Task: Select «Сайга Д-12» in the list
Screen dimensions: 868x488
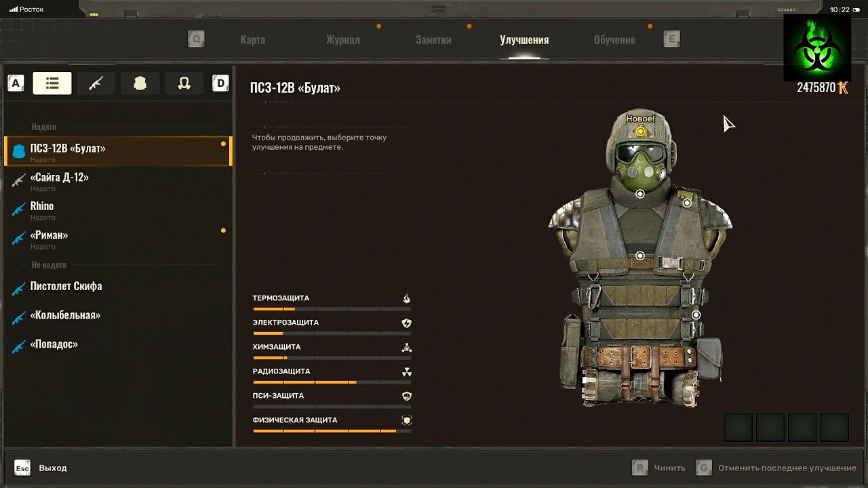Action: coord(118,180)
